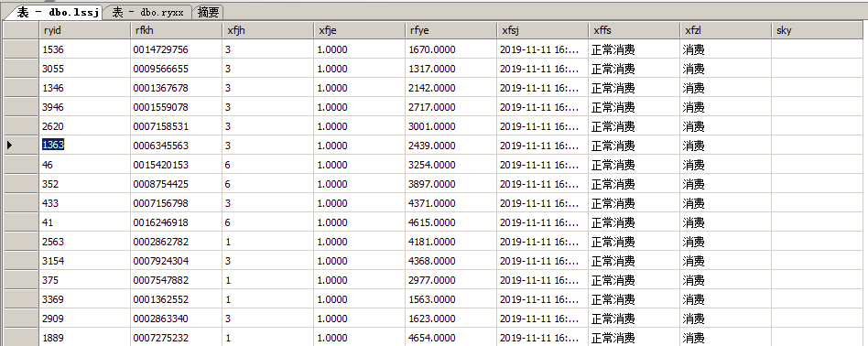Click the xfzl column header
Image resolution: width=868 pixels, height=346 pixels.
[x=726, y=30]
